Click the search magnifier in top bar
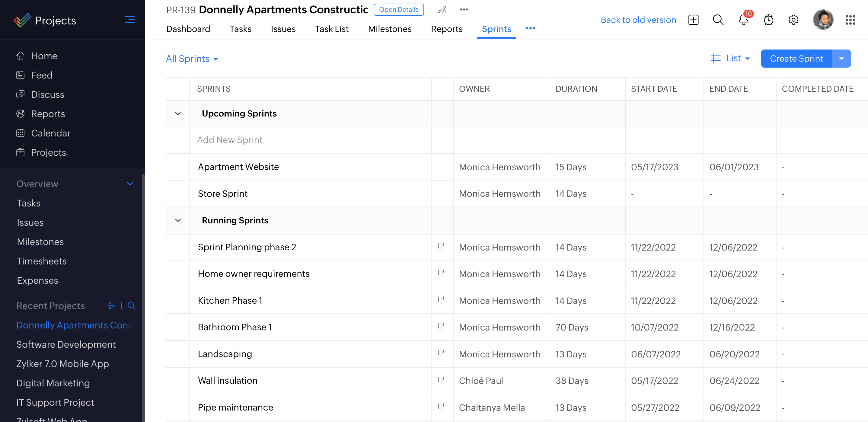 718,20
